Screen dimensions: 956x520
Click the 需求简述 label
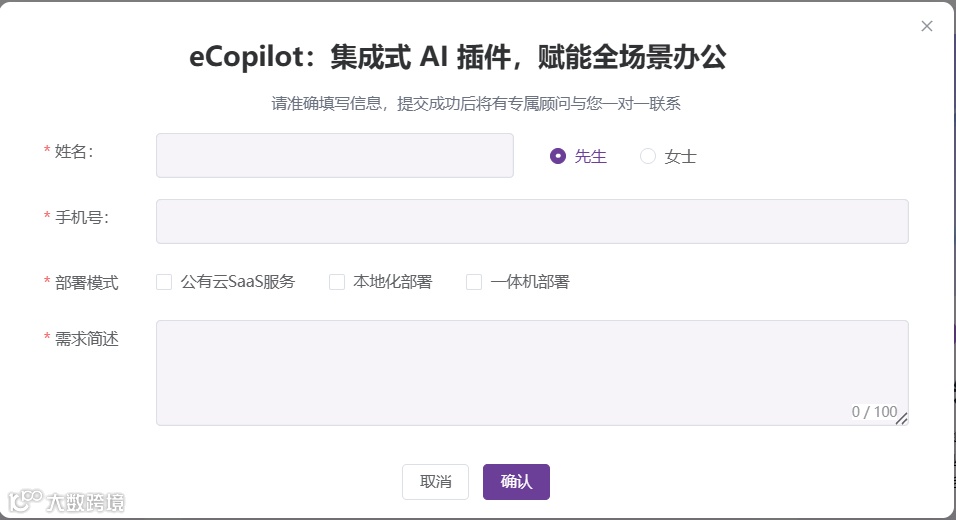tap(87, 339)
